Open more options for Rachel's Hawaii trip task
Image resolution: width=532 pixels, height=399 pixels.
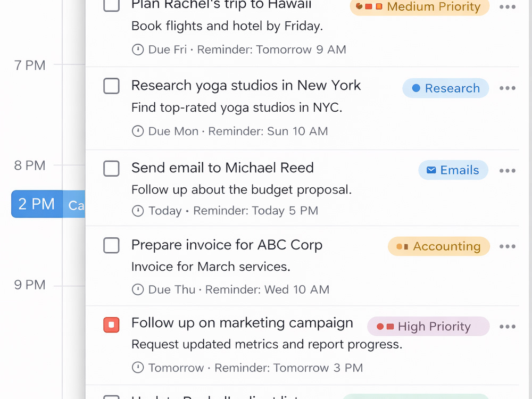tap(507, 7)
